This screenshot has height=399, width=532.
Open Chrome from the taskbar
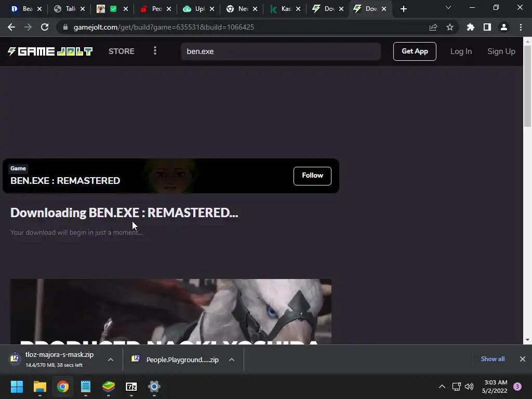pyautogui.click(x=63, y=387)
